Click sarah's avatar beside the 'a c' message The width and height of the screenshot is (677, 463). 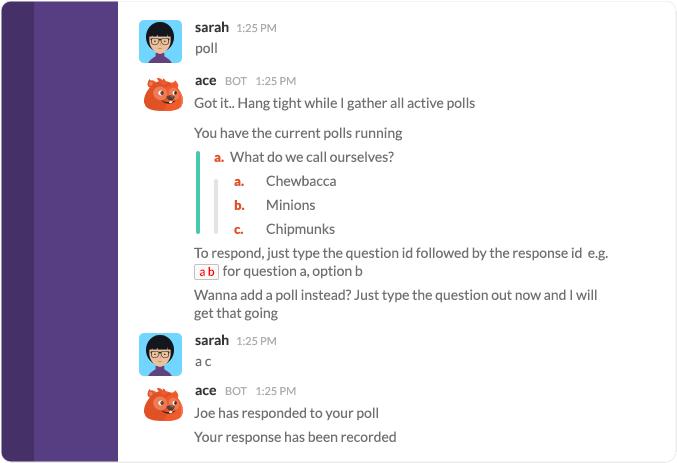tap(160, 355)
